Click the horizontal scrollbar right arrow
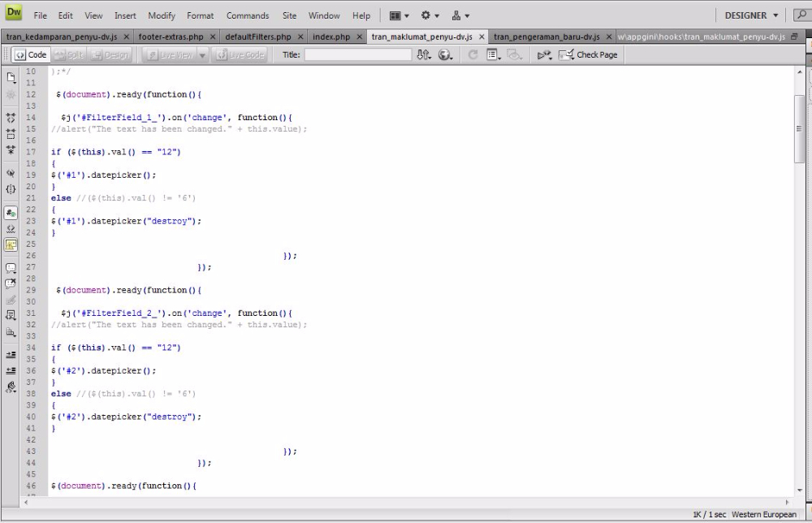The height and width of the screenshot is (523, 812). point(787,502)
